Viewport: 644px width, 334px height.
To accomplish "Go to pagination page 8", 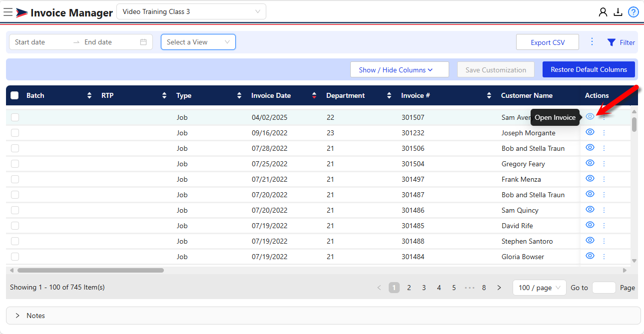I will tap(484, 288).
